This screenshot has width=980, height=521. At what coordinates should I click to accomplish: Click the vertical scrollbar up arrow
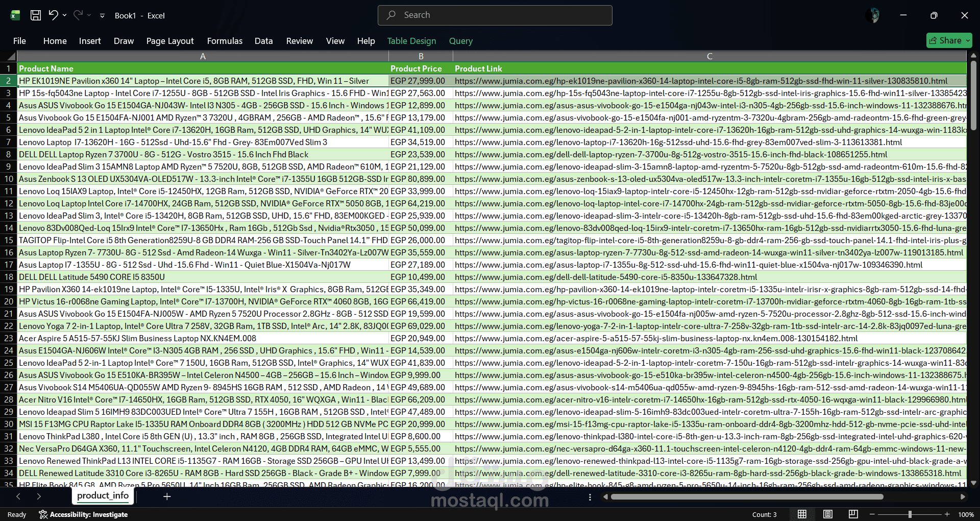(x=973, y=55)
